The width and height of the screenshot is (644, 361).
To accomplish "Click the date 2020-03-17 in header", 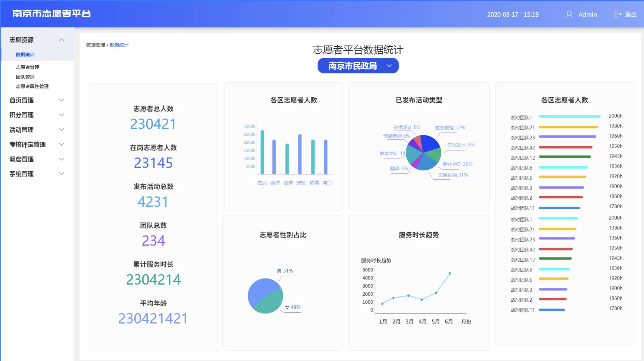I will (x=502, y=14).
